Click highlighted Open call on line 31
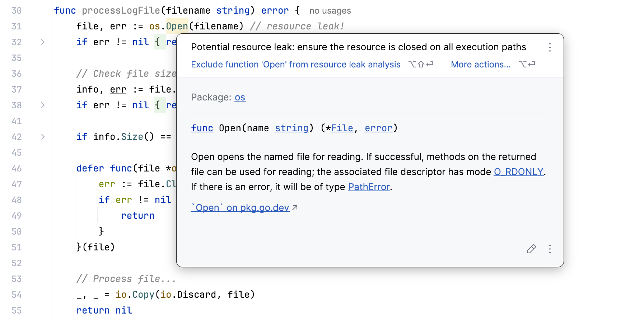The width and height of the screenshot is (644, 320). click(x=177, y=26)
